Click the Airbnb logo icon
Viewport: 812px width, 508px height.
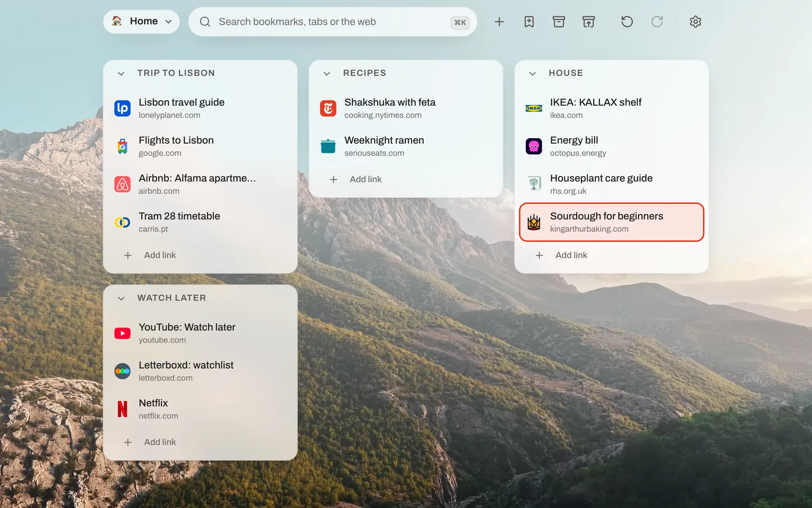point(122,184)
